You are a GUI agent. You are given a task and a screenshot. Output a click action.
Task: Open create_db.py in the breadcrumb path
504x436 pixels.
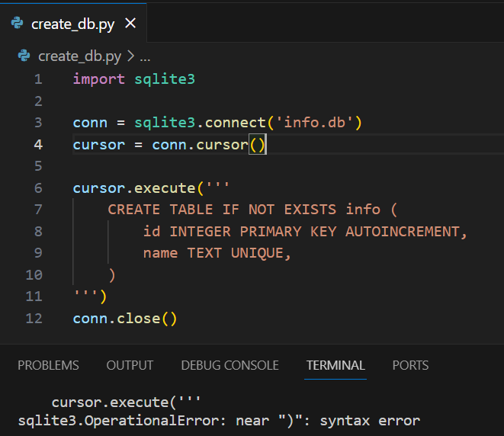point(80,56)
